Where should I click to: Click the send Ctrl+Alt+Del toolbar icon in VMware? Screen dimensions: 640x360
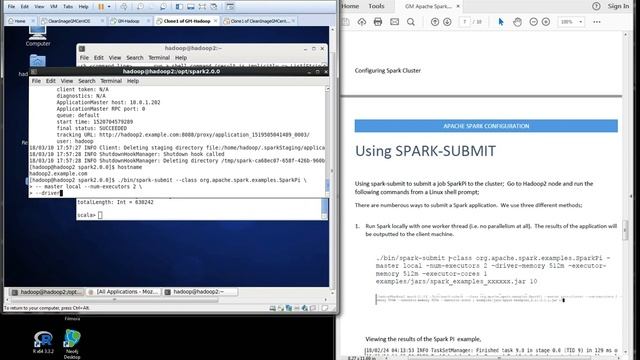(x=124, y=7)
